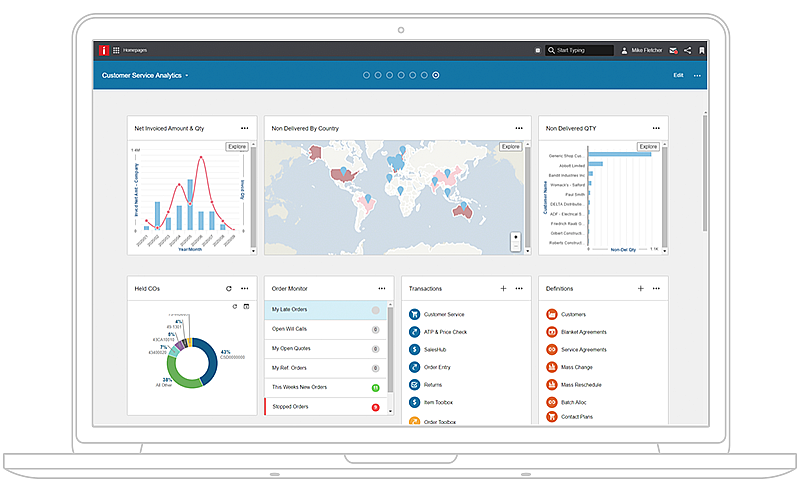Open the mail inbox icon
The width and height of the screenshot is (800, 494).
click(673, 50)
